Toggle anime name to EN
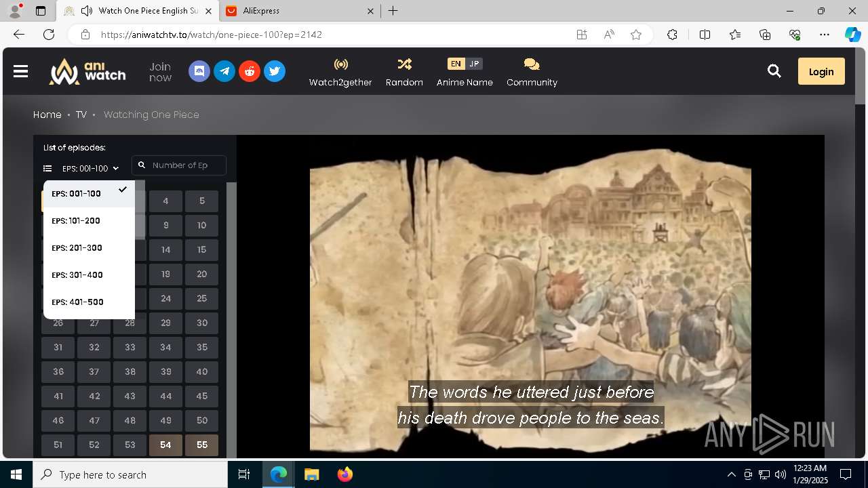868x488 pixels. pos(456,64)
